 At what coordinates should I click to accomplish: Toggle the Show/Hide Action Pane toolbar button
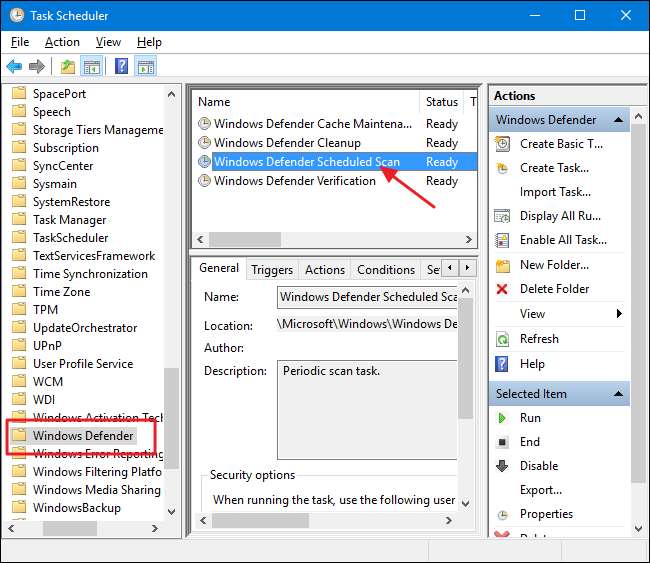[146, 67]
